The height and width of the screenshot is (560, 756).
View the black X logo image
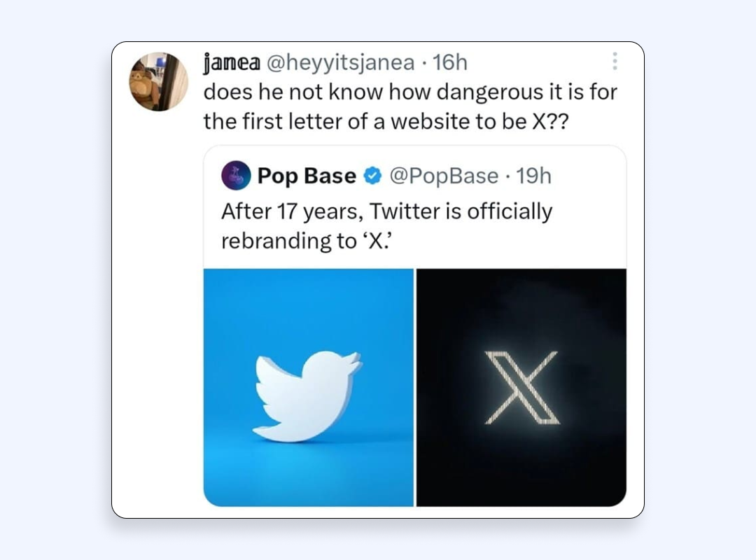pyautogui.click(x=521, y=387)
